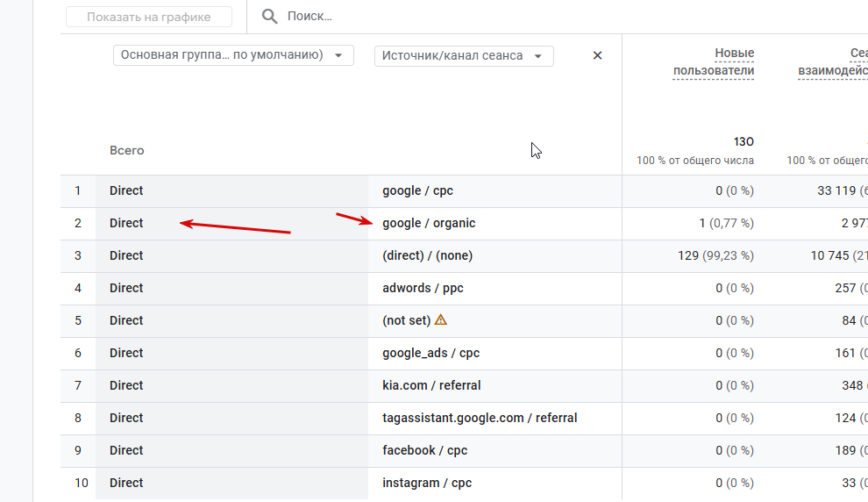This screenshot has height=502, width=868.
Task: Click the partially visible sessions column header
Action: point(833,62)
